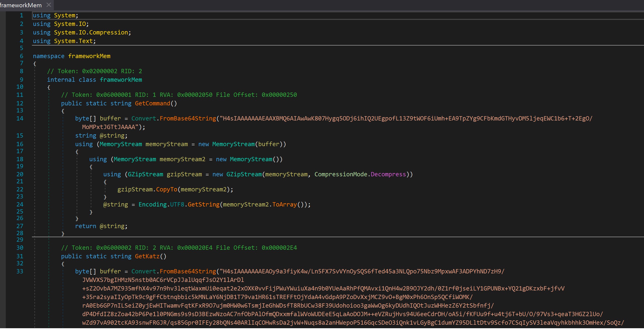Click GZipStream constructor after new keyword
Image resolution: width=644 pixels, height=334 pixels.
244,174
